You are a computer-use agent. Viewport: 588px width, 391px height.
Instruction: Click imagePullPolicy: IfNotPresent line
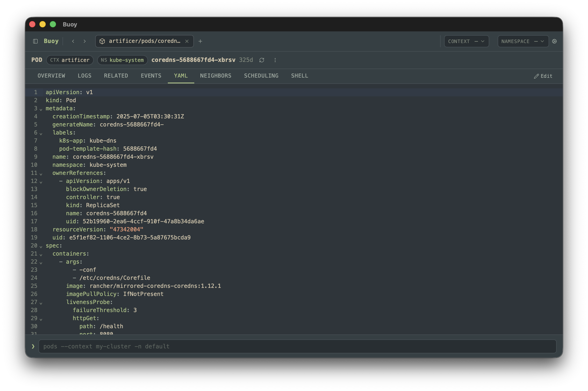click(115, 294)
